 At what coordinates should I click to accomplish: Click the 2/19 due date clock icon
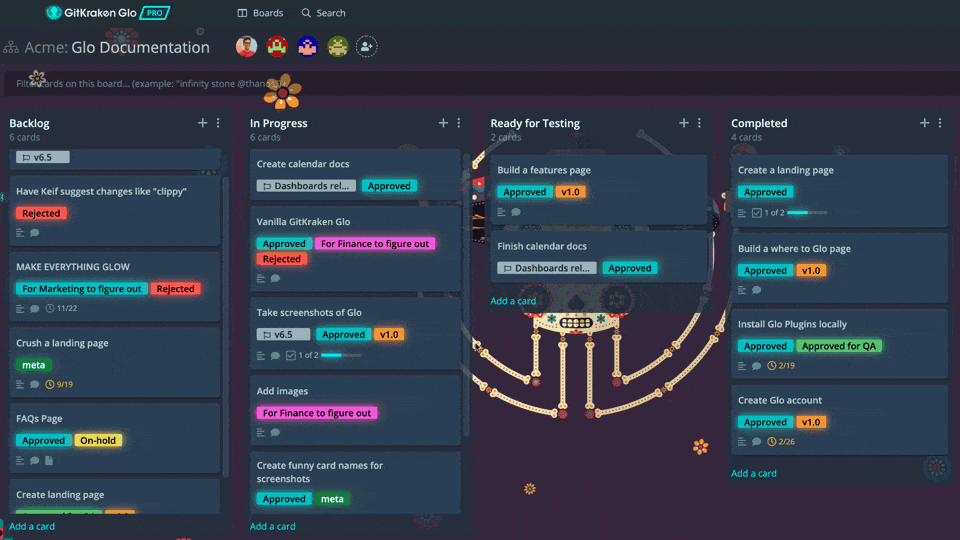click(x=772, y=366)
